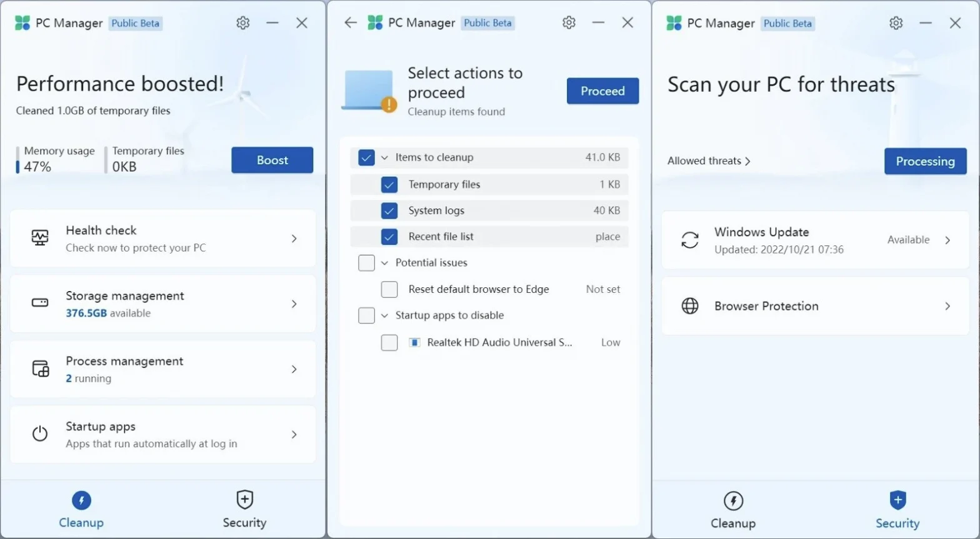980x539 pixels.
Task: Click the Process management icon
Action: pos(40,368)
